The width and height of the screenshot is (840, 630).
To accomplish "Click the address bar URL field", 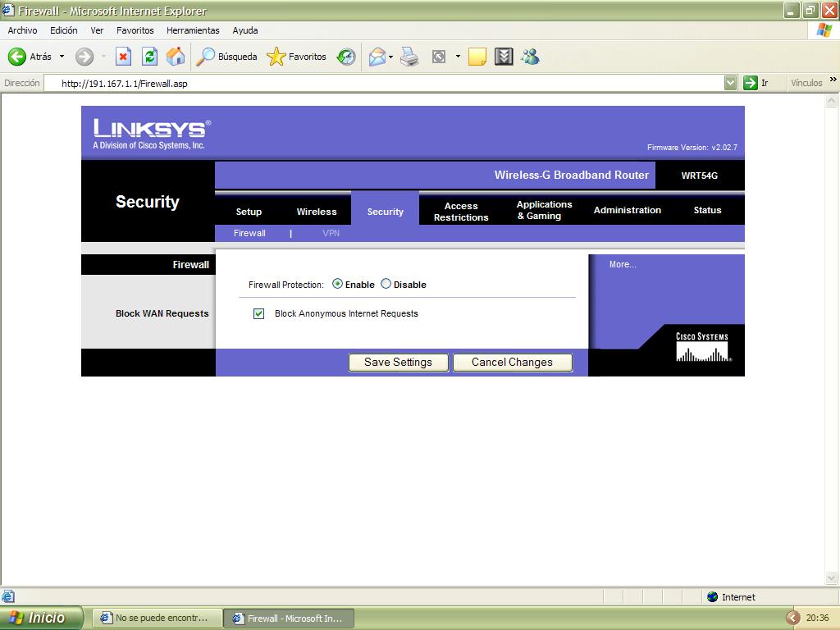I will point(383,83).
